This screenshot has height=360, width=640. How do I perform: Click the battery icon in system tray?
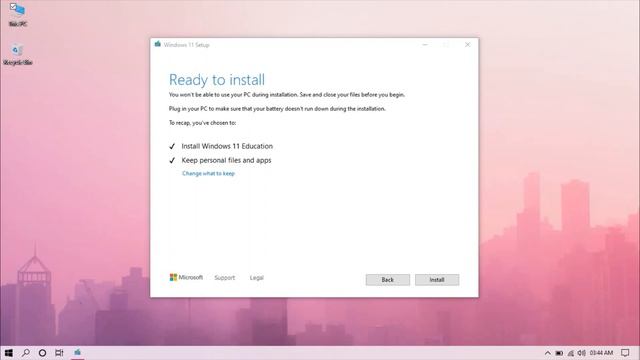pos(559,353)
